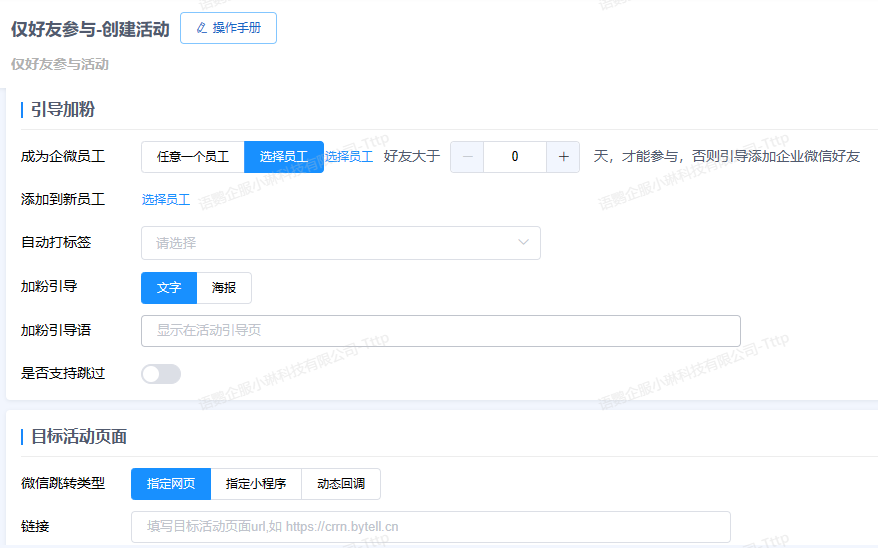Image resolution: width=878 pixels, height=548 pixels.
Task: Switch 加粉引导 to 海报
Action: [224, 288]
